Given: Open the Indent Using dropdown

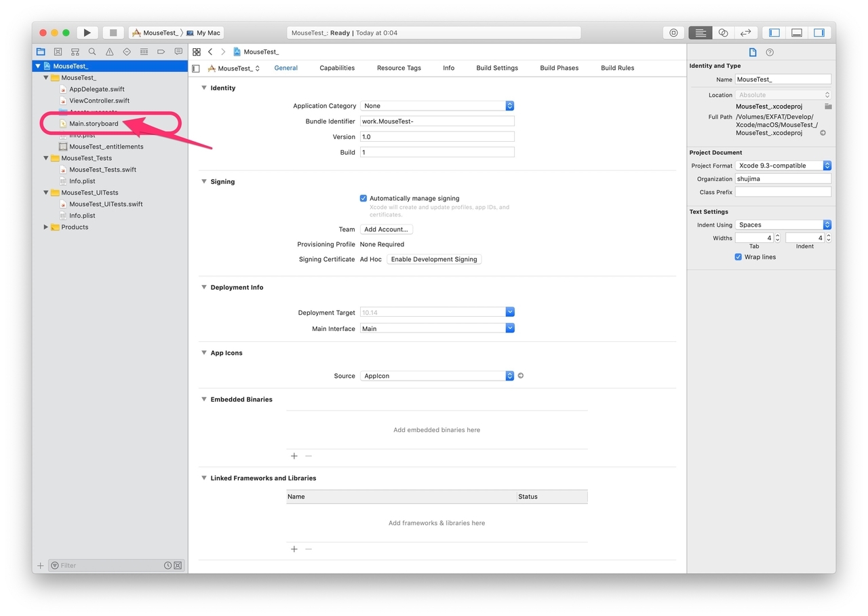Looking at the screenshot, I should 783,225.
